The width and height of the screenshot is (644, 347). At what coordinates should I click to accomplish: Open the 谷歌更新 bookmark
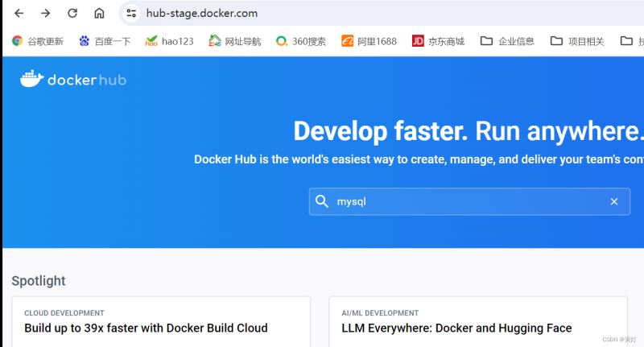[38, 41]
